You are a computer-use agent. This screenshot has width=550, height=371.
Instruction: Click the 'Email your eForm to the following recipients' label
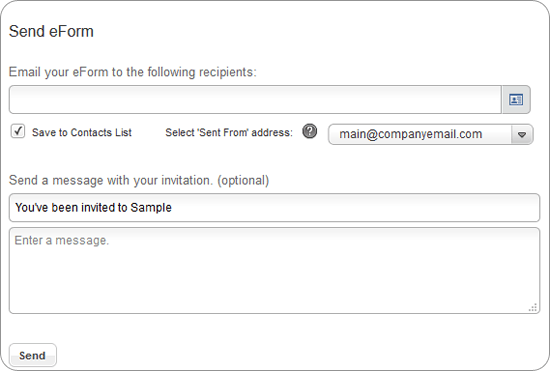pos(133,72)
